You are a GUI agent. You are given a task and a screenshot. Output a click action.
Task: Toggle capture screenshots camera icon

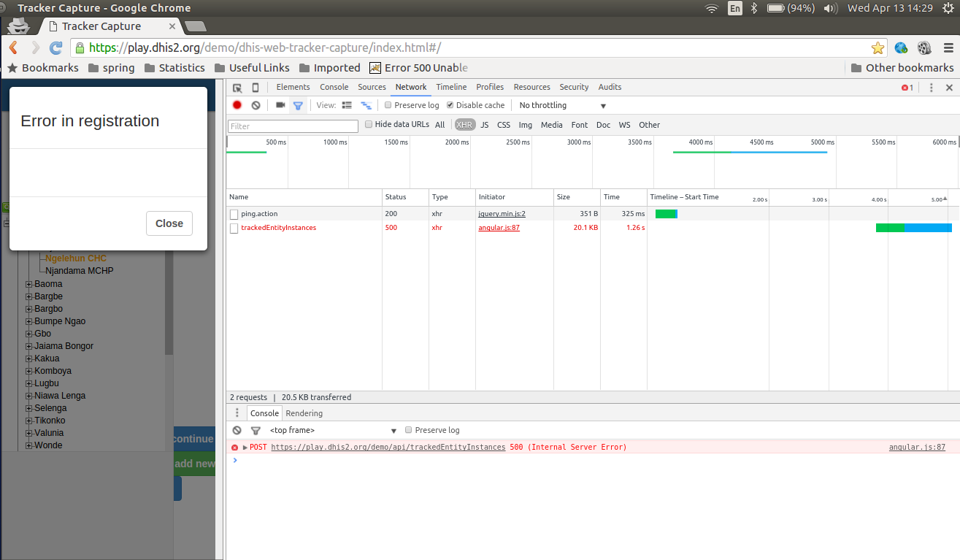click(280, 105)
